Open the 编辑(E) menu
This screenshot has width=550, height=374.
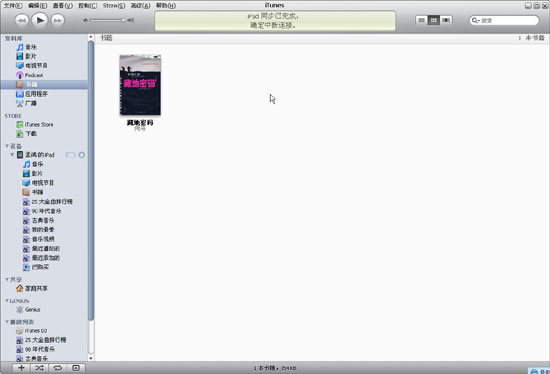[x=38, y=6]
